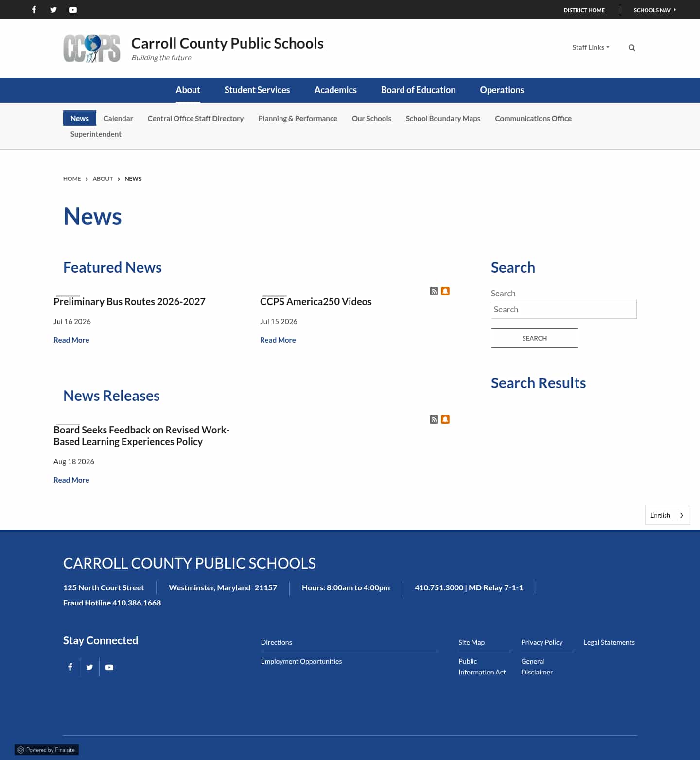Screen dimensions: 700x760
Task: Open footer YouTube icon under Stay Connected
Action: 109,667
